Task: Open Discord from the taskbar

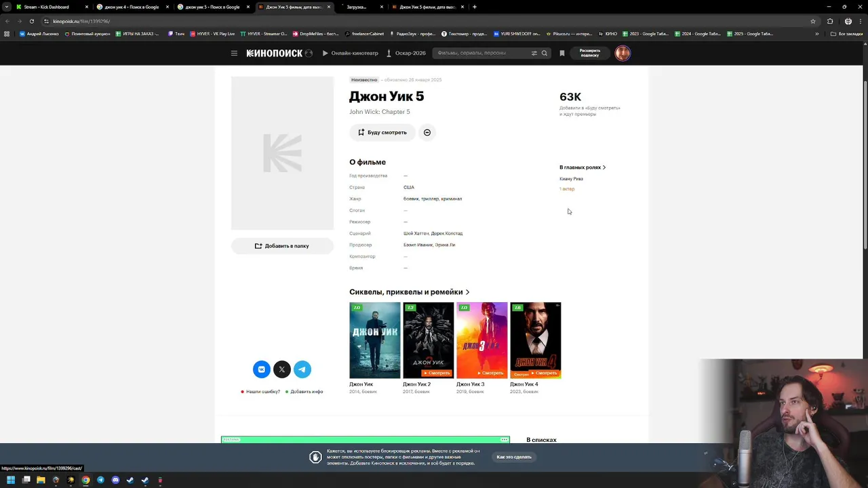Action: (x=115, y=480)
